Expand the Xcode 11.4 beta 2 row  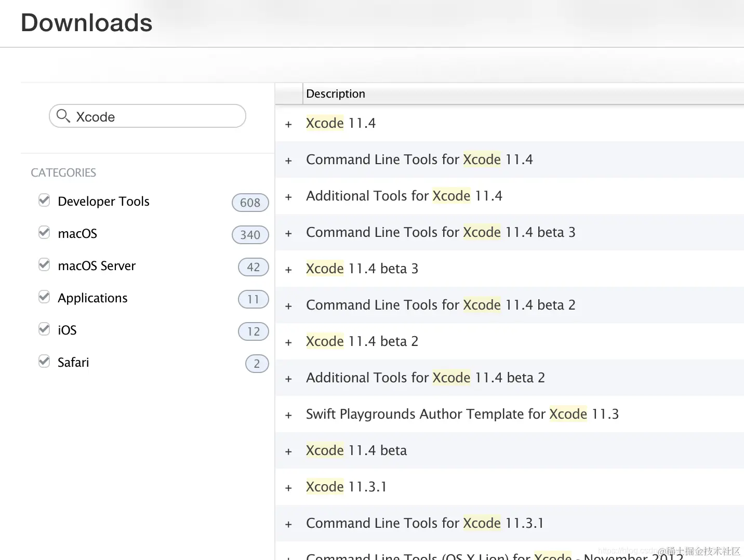[288, 342]
